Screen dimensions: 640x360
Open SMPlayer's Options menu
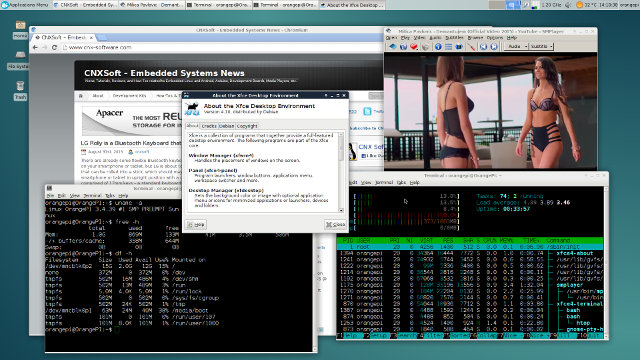coord(495,38)
